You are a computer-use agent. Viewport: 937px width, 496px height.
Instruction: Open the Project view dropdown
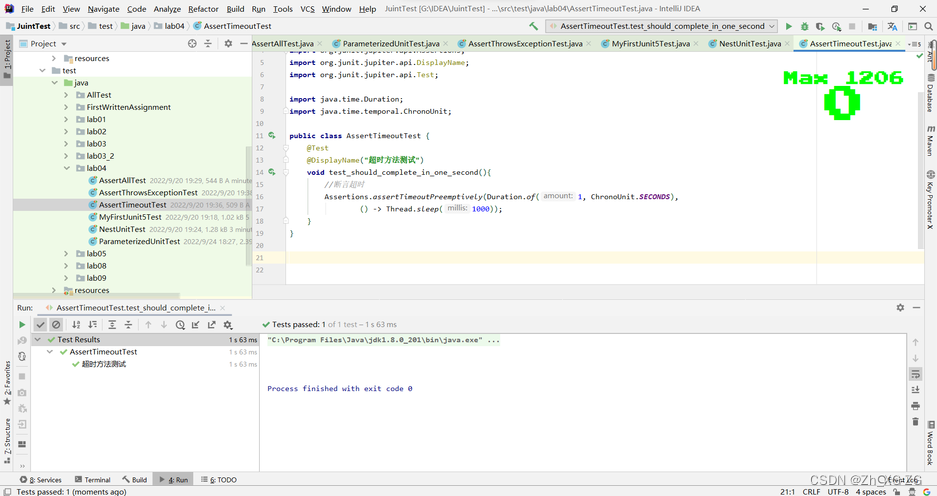43,44
